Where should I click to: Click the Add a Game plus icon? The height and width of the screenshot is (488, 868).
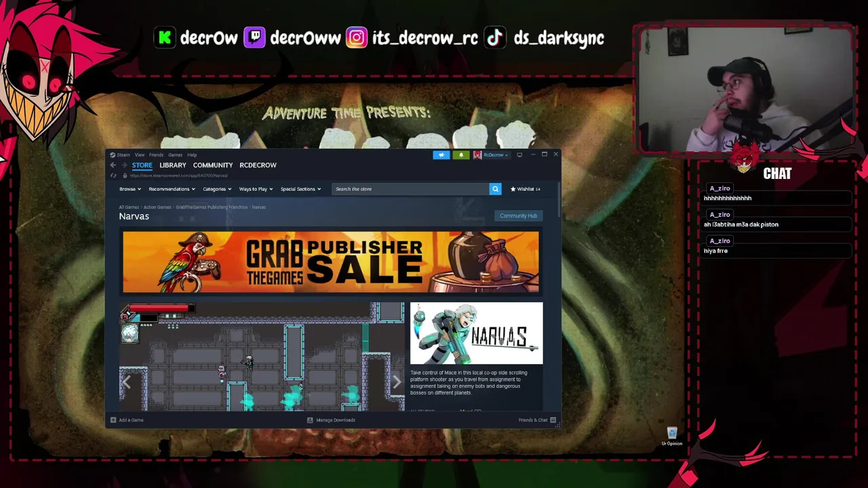pos(113,420)
